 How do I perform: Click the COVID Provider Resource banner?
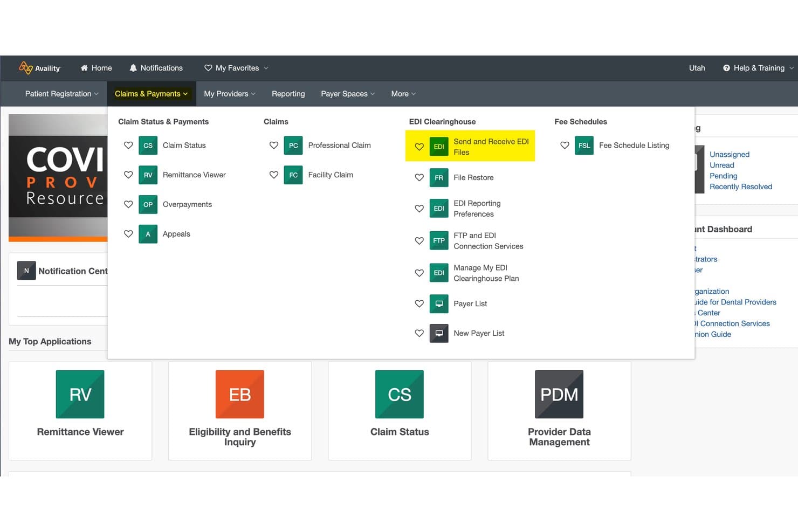(58, 177)
